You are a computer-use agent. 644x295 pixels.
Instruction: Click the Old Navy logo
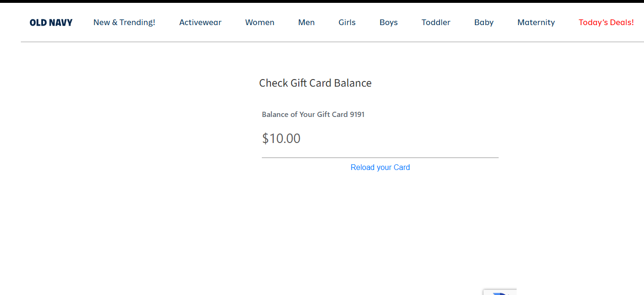[x=51, y=22]
